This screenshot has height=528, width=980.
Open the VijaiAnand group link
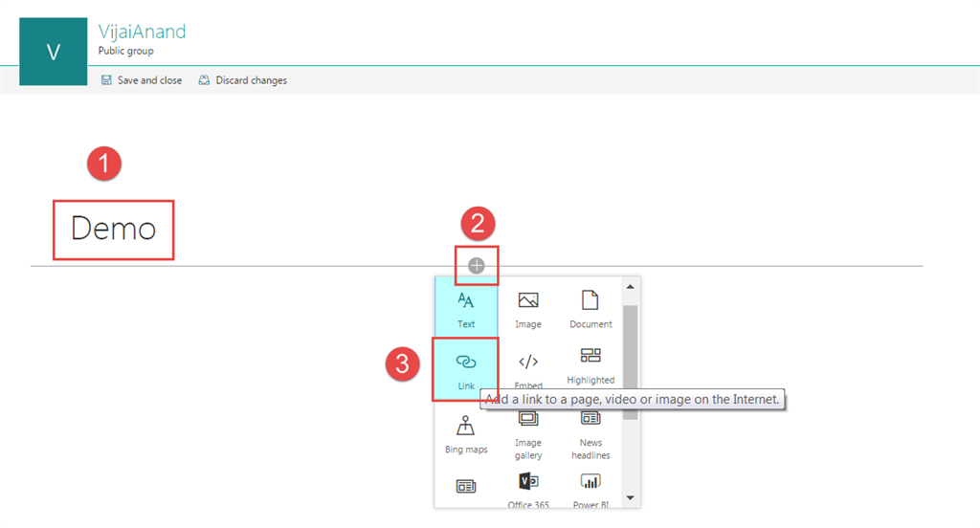coord(142,32)
